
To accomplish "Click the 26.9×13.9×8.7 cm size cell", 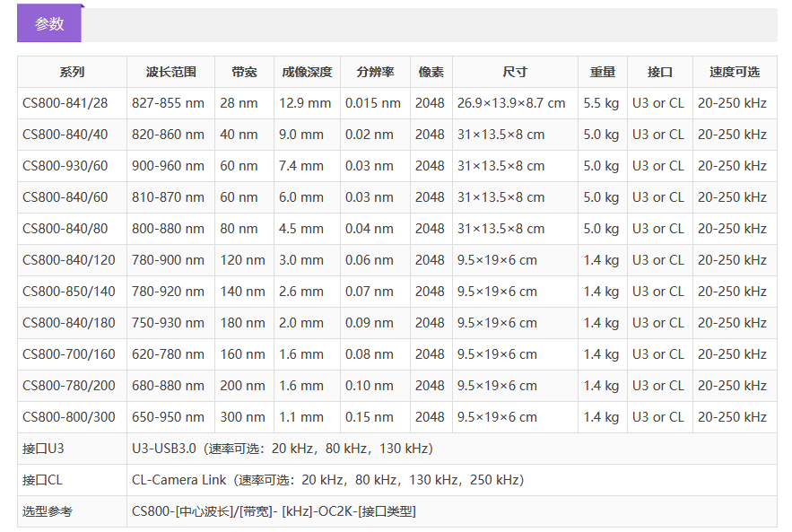I will (511, 103).
